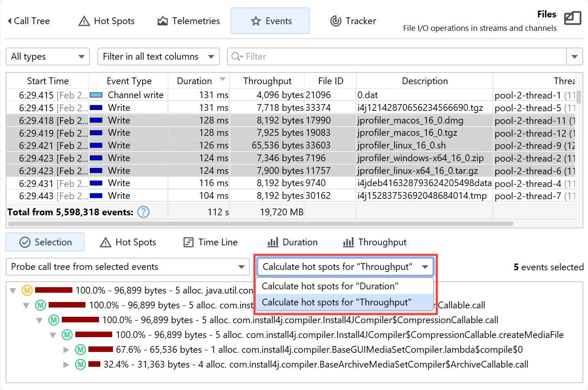
Task: Select the Channel write 0.dat row
Action: coord(291,95)
